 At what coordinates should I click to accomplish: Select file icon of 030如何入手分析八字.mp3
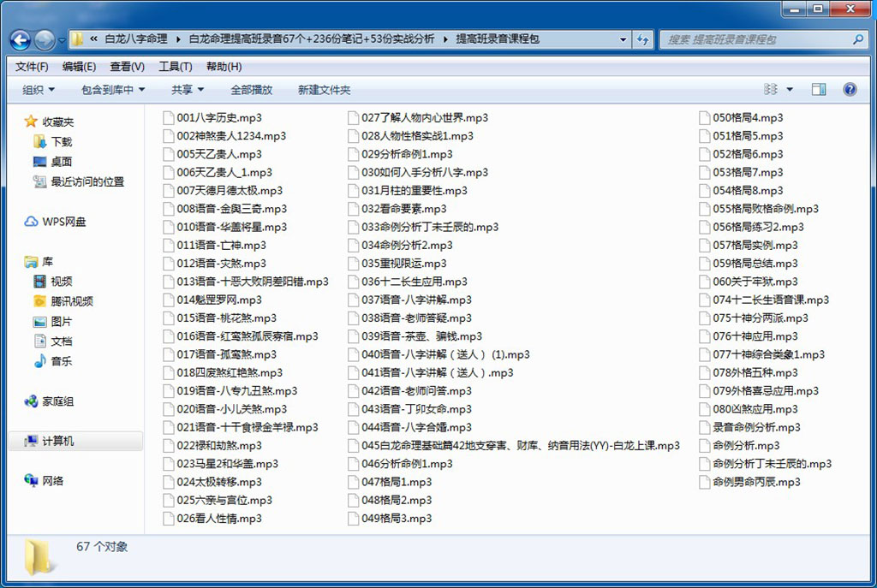coord(352,173)
